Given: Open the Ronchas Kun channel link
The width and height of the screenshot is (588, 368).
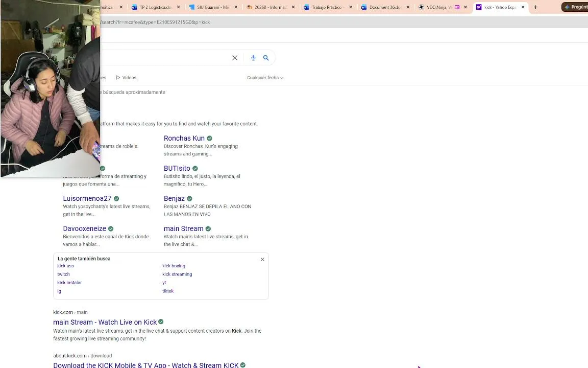Looking at the screenshot, I should click(x=184, y=138).
